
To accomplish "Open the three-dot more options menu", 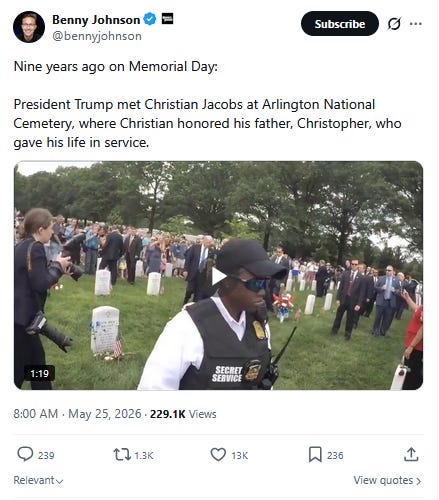I will tap(416, 24).
